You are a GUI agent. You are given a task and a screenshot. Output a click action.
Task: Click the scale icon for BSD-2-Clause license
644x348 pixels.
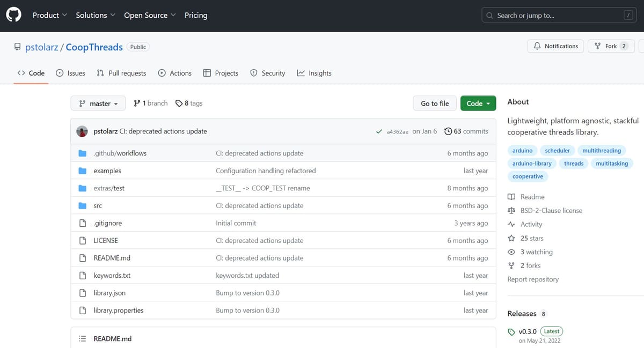click(511, 211)
